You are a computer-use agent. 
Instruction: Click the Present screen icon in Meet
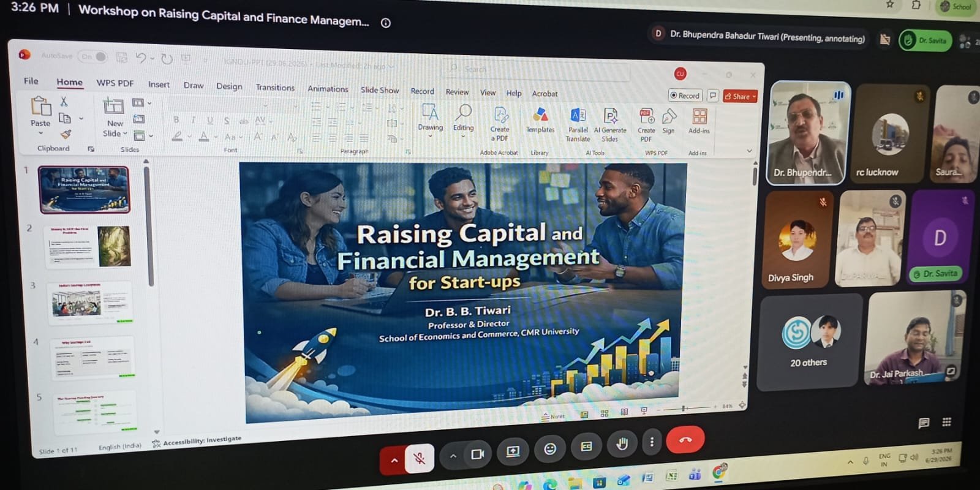click(x=513, y=452)
